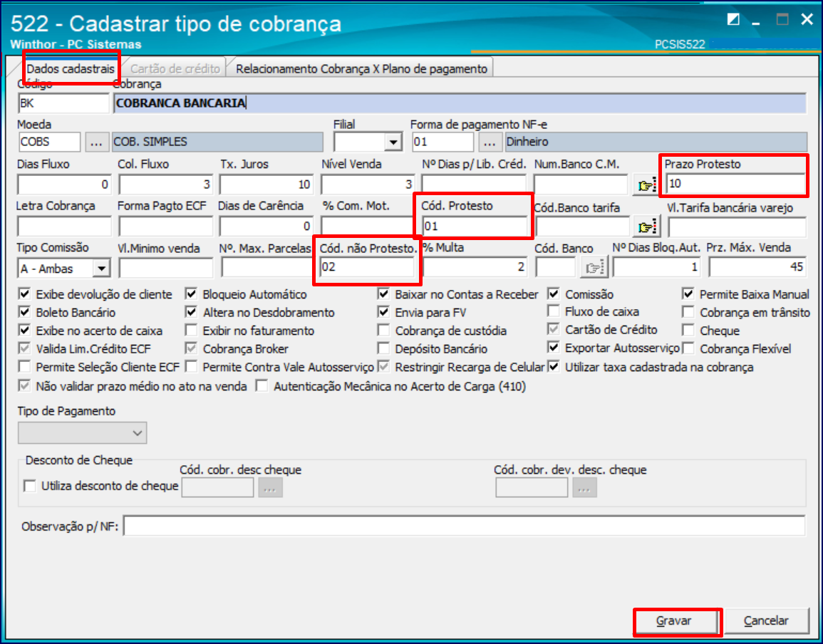Screen dimensions: 823x644
Task: Toggle Envia para FV checkbox
Action: point(383,312)
